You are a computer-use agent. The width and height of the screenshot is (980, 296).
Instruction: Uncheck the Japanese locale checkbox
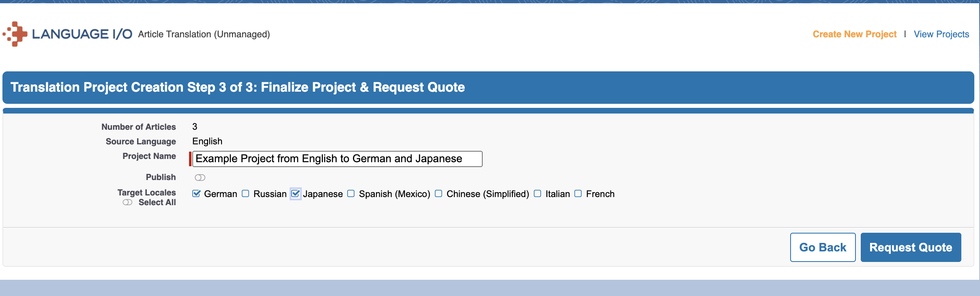pyautogui.click(x=295, y=193)
